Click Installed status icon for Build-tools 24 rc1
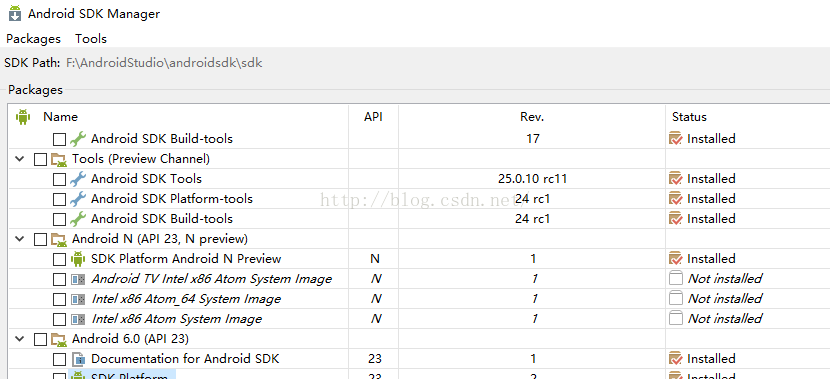The image size is (830, 379). [x=676, y=219]
